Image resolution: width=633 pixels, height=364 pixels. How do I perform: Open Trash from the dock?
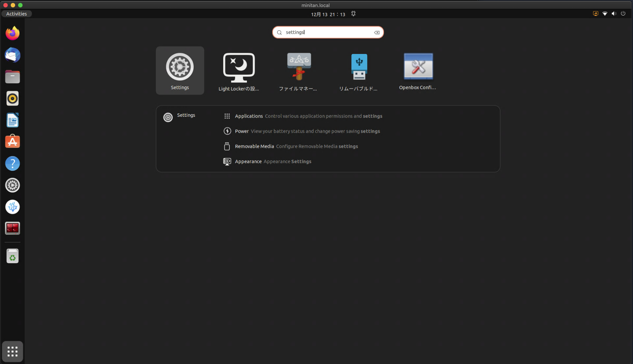point(13,256)
